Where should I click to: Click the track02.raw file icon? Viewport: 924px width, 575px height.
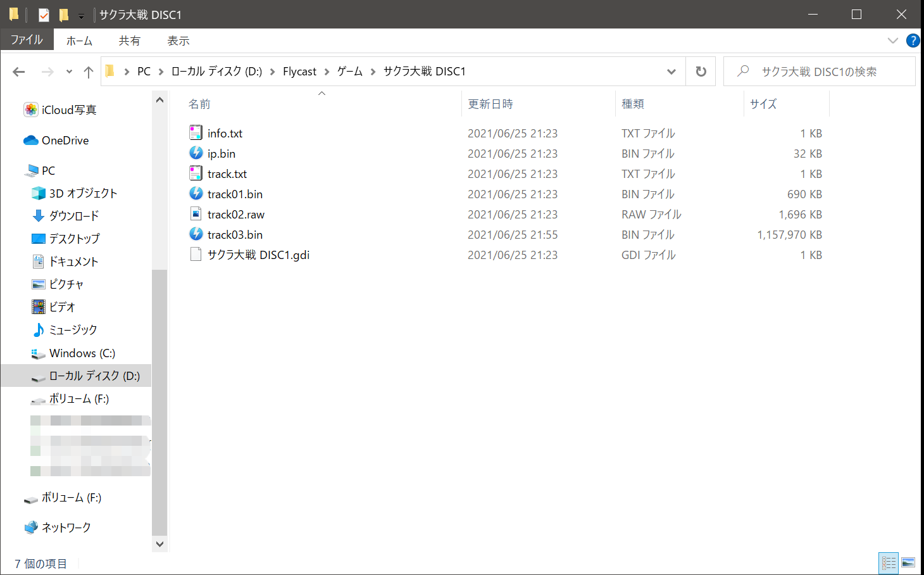coord(196,214)
